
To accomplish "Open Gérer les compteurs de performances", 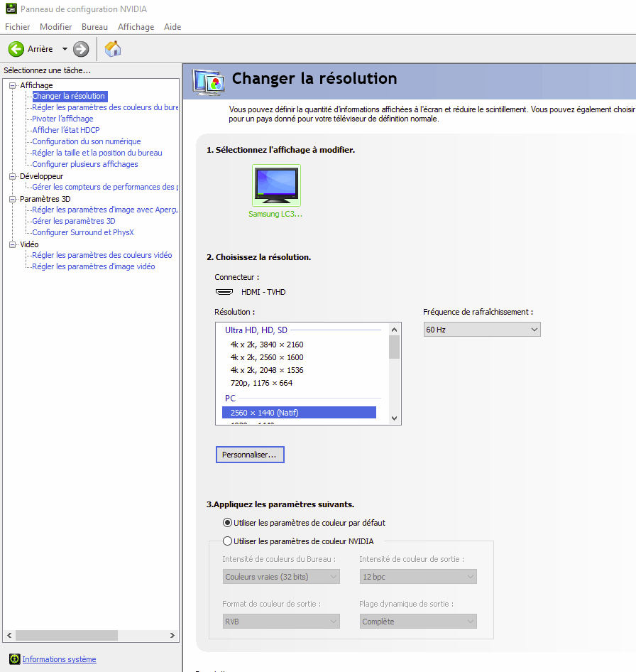I will pos(105,187).
